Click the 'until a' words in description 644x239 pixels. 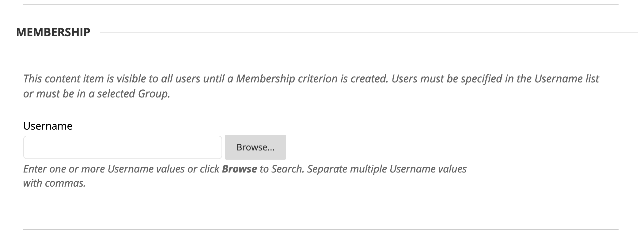pos(218,79)
